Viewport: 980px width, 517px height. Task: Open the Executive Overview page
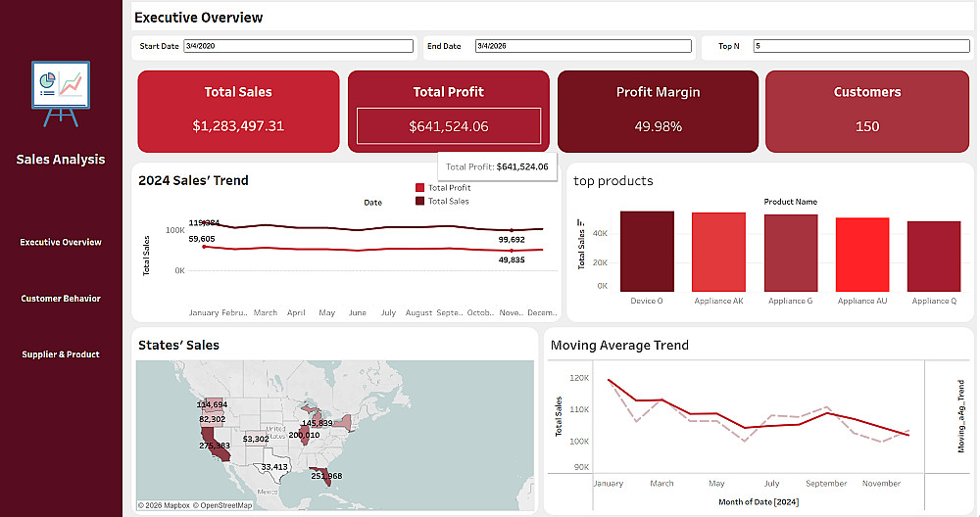pos(61,242)
